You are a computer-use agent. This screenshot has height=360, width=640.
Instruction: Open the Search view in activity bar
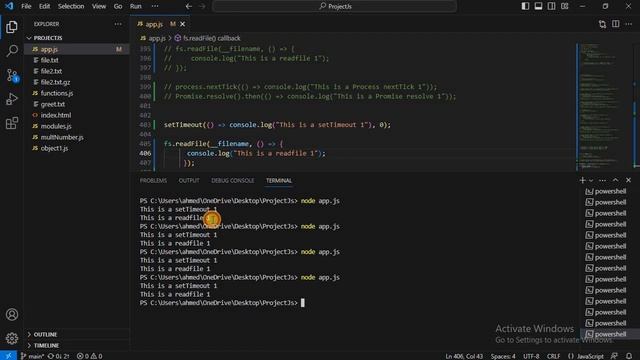pyautogui.click(x=12, y=51)
